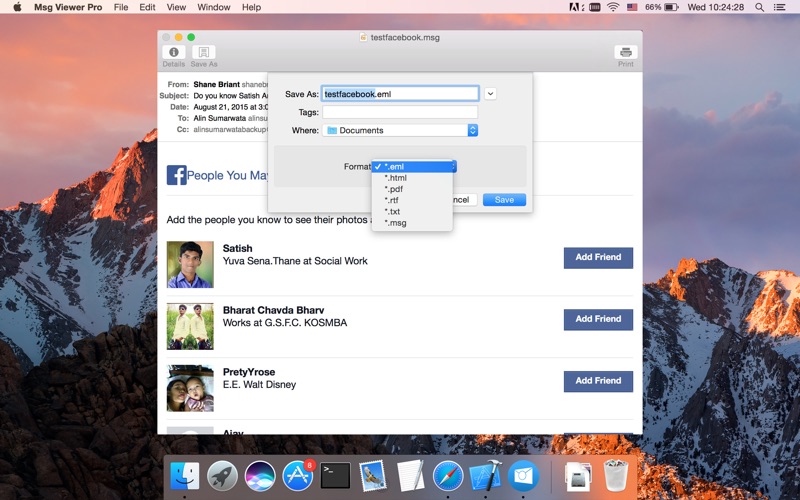The width and height of the screenshot is (800, 500).
Task: Launch Terminal from the dock
Action: coord(335,475)
